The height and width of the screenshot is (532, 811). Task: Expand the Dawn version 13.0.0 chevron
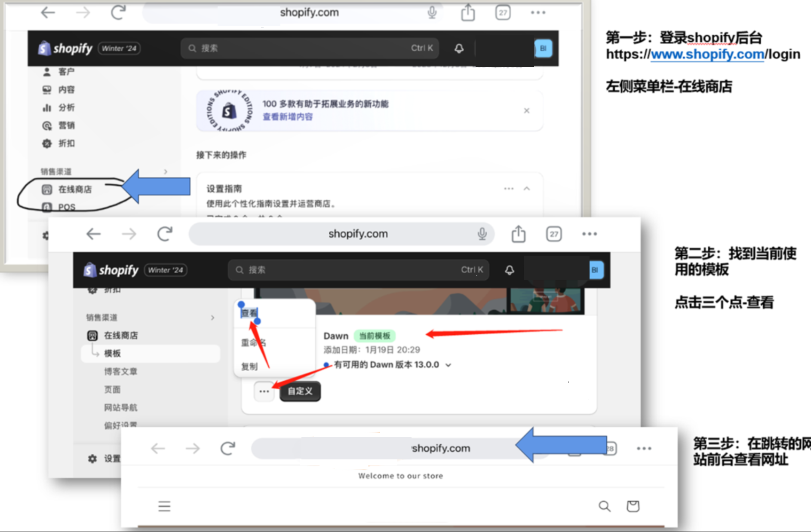449,365
